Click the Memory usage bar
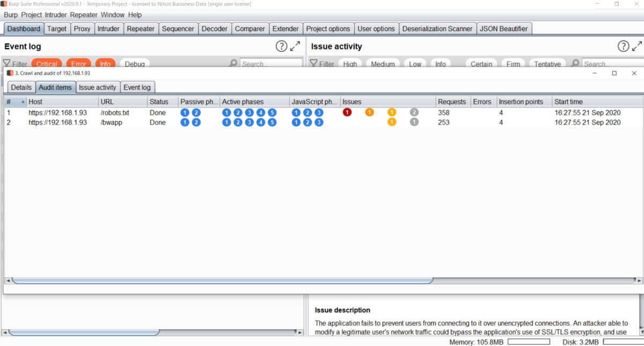The height and width of the screenshot is (346, 644). (528, 342)
